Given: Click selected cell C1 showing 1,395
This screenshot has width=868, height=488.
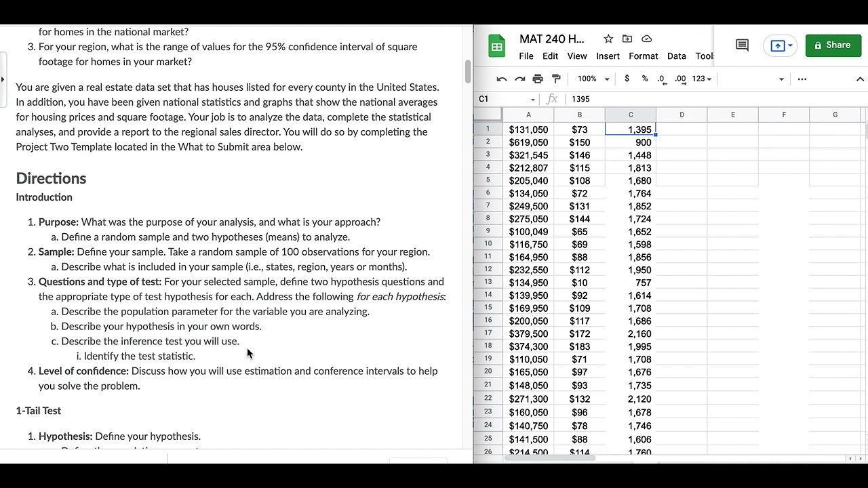Looking at the screenshot, I should [x=631, y=129].
